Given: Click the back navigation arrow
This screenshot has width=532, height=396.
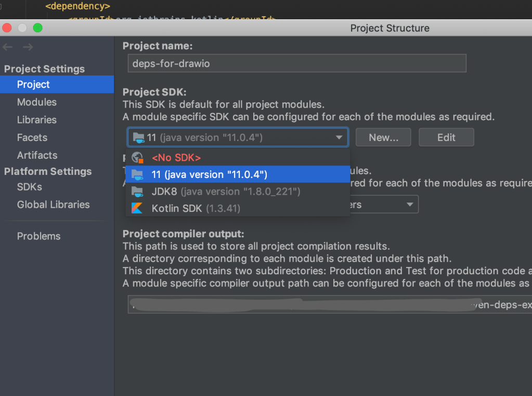Looking at the screenshot, I should [8, 47].
